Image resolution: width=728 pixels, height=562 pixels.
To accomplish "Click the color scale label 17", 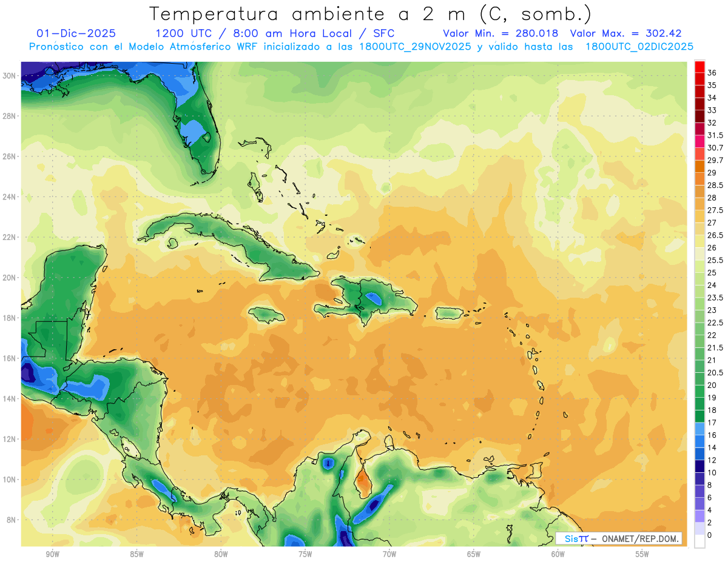I will [x=712, y=423].
